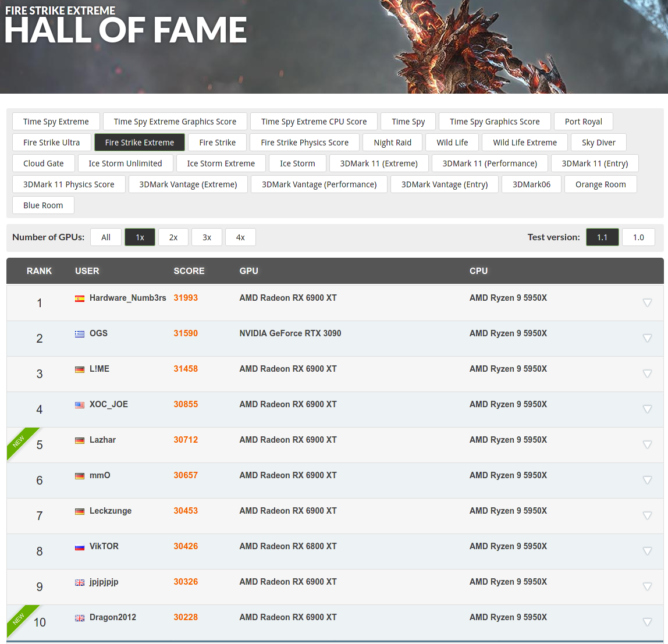This screenshot has height=644, width=668.
Task: Expand details for XOC_JOE result row
Action: pyautogui.click(x=647, y=410)
